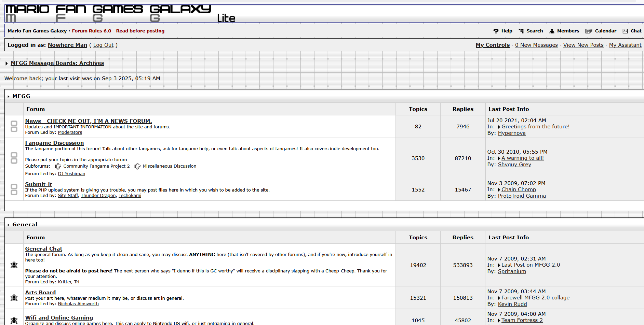Open Spritanium's profile
Screen dimensions: 644x325
click(x=512, y=271)
